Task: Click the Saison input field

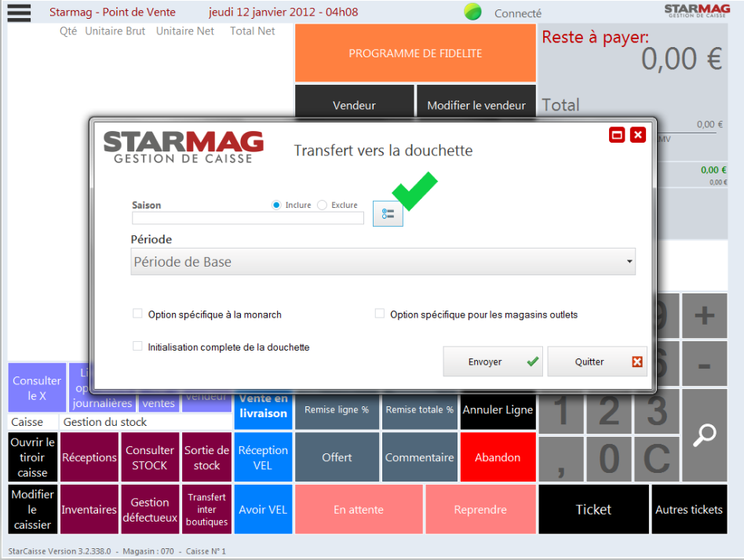Action: pyautogui.click(x=248, y=217)
